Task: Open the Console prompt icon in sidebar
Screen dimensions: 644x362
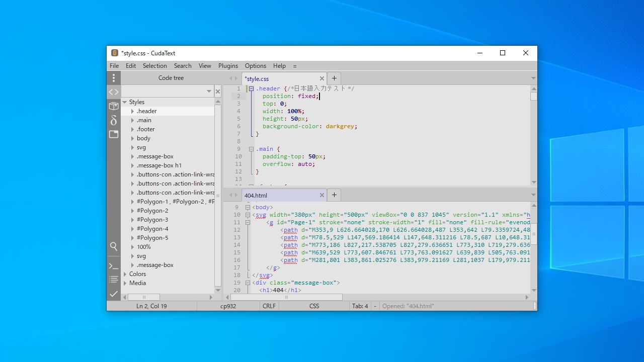Action: [x=114, y=266]
